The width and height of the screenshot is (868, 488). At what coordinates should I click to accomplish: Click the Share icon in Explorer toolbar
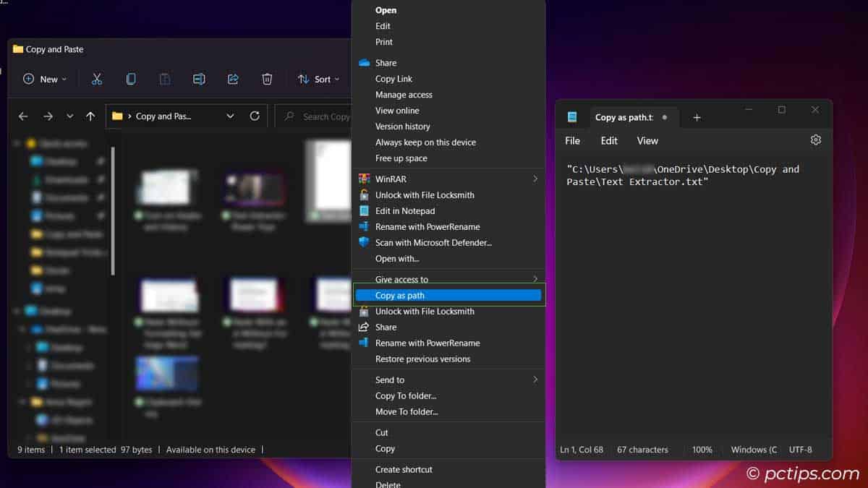[x=233, y=79]
